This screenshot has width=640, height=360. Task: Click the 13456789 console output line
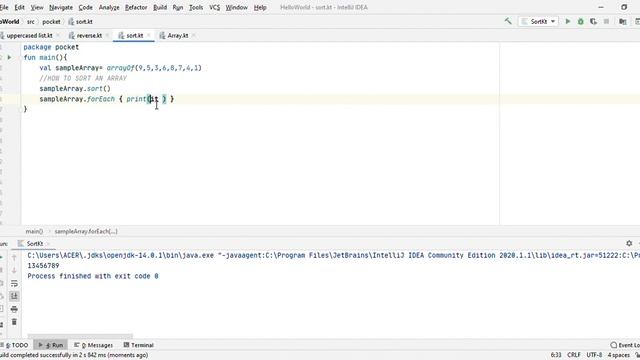tap(43, 266)
